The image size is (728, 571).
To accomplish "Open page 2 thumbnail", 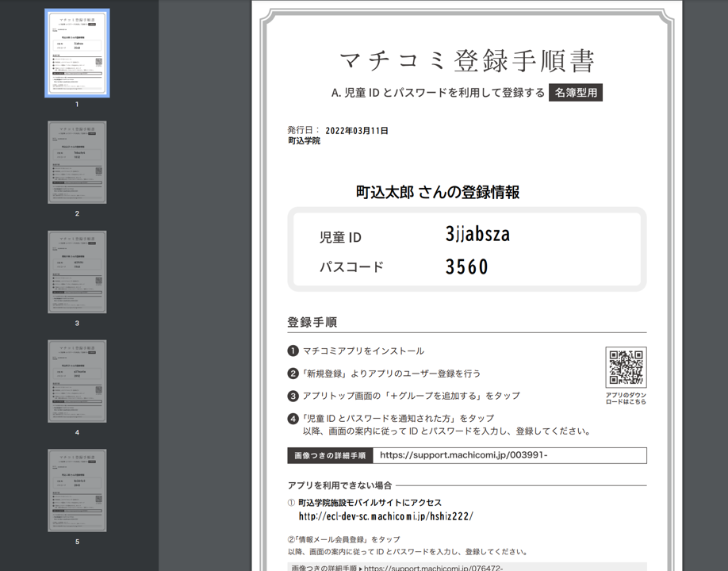I will point(77,163).
